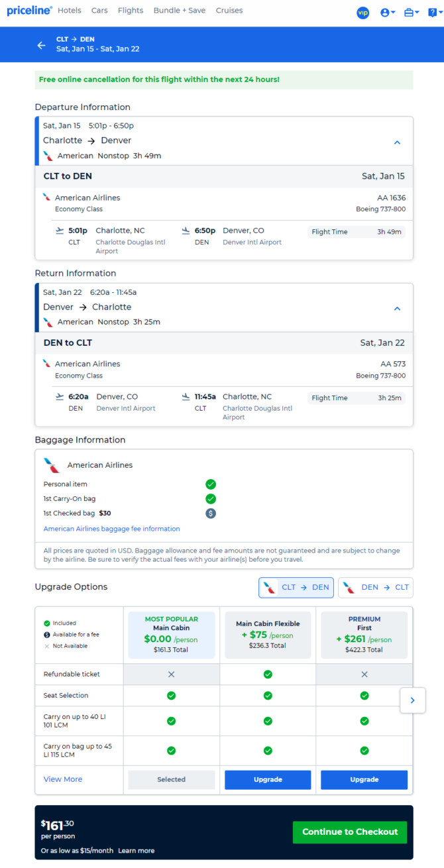Open the Cruises page
The image size is (444, 868).
(229, 11)
